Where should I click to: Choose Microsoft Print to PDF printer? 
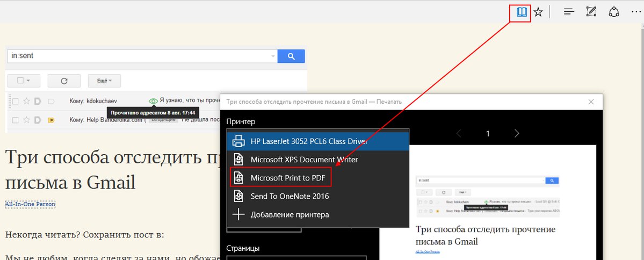click(318, 178)
